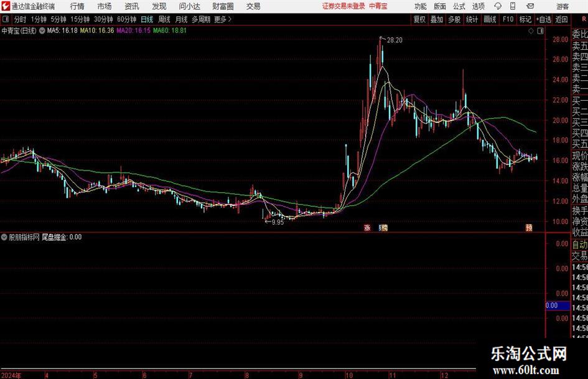Open the 行情 menu
The width and height of the screenshot is (588, 379).
[77, 6]
